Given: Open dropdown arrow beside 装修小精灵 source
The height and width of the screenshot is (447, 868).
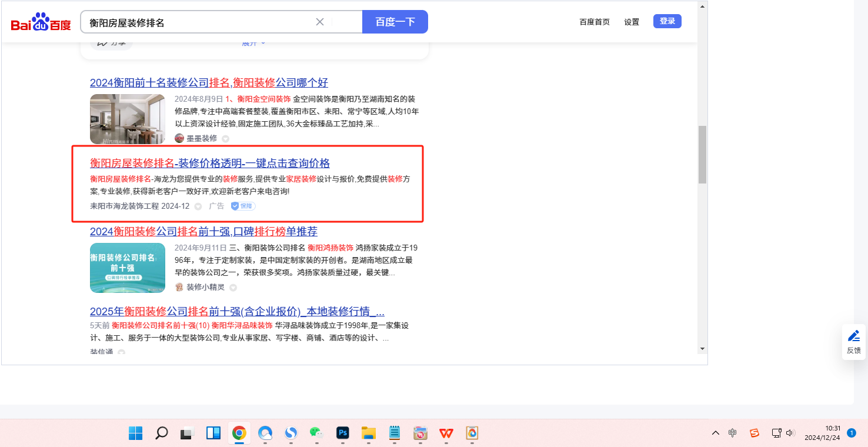Looking at the screenshot, I should pyautogui.click(x=233, y=288).
